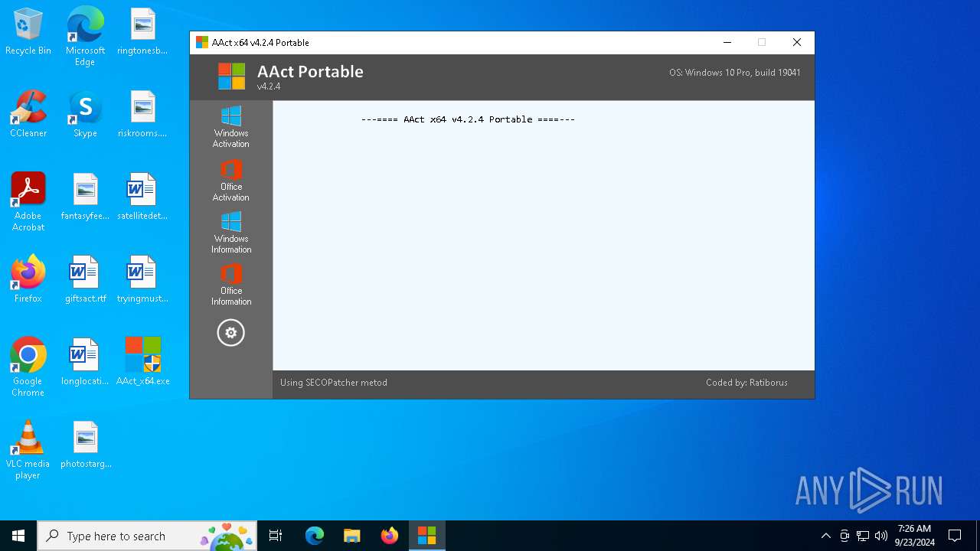Screen dimensions: 980x551
Task: Select the longlocati... Word document on desktop
Action: [x=85, y=363]
